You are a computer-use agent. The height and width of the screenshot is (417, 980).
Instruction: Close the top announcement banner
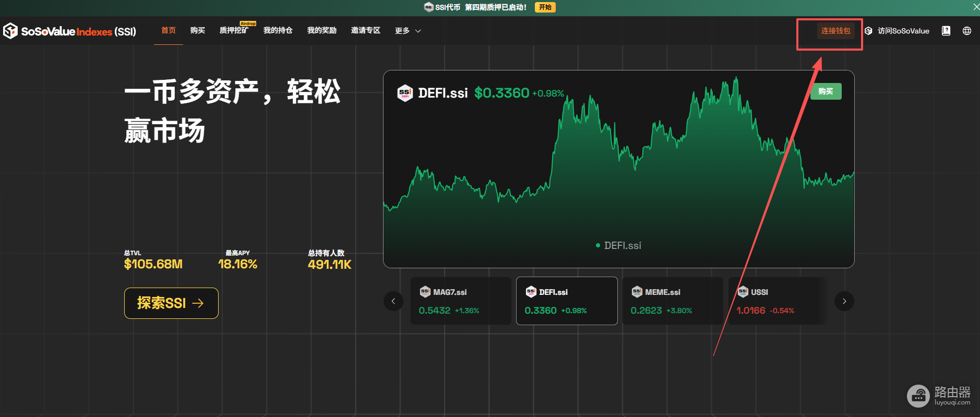point(976,7)
